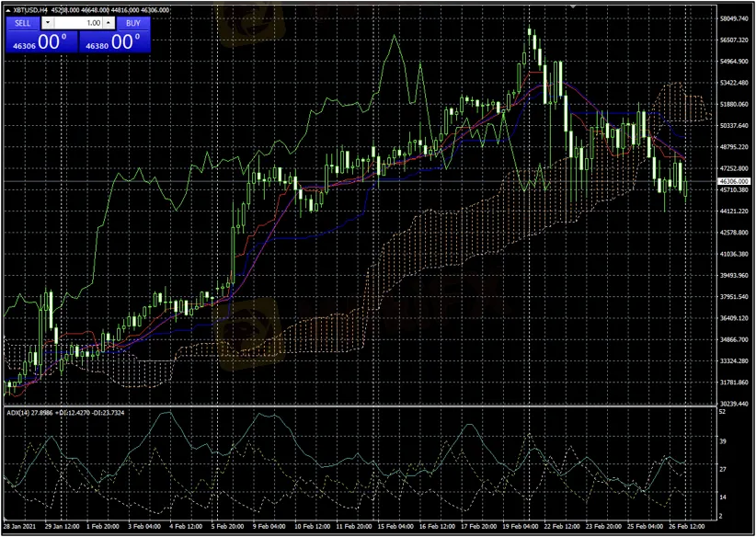Click the buy price 46380 tile

click(115, 42)
